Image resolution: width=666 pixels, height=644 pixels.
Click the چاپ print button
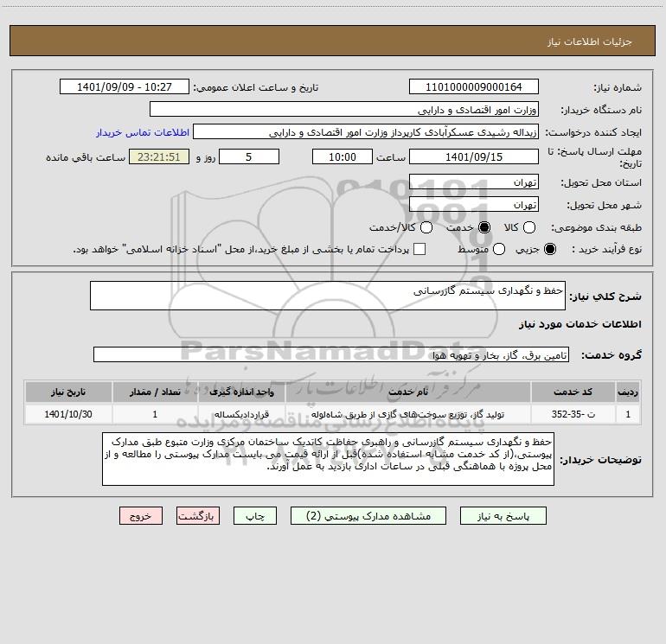pyautogui.click(x=255, y=516)
